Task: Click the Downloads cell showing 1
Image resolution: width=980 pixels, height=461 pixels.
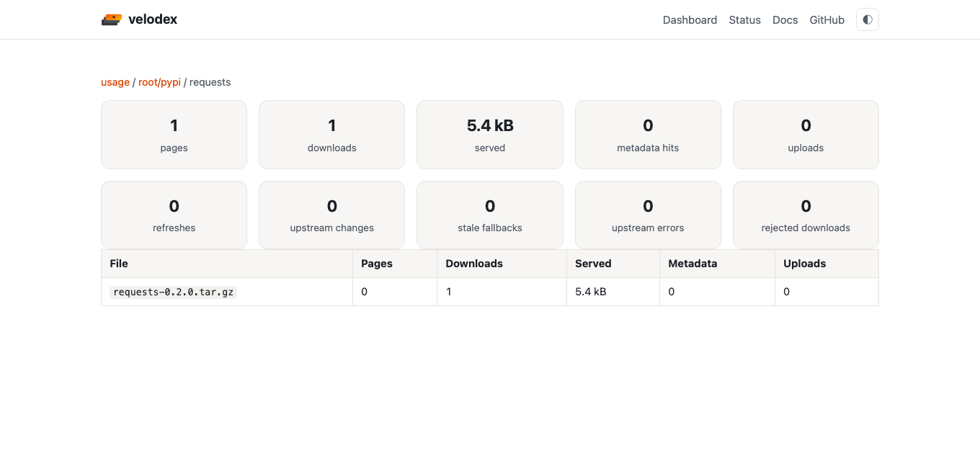Action: [x=502, y=292]
